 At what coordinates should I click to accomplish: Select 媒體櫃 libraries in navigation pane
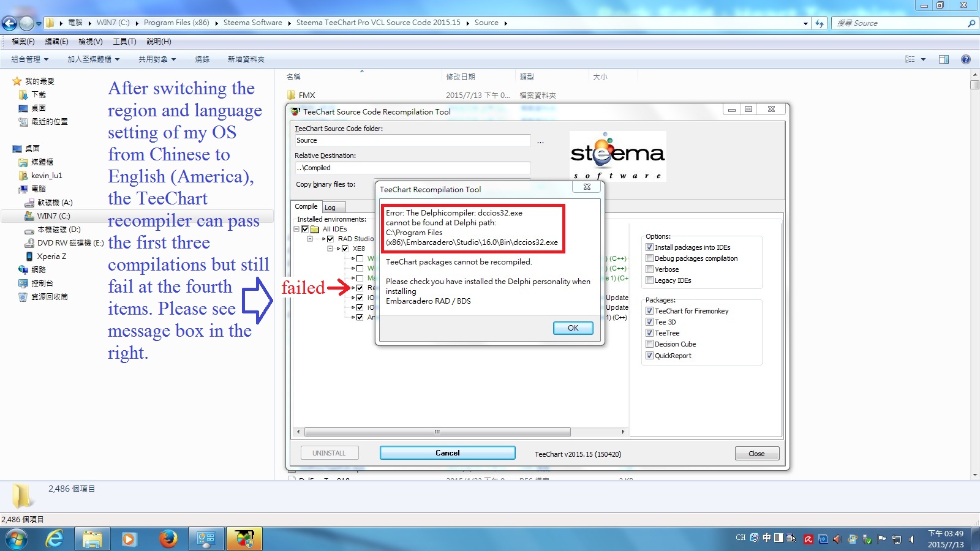click(42, 162)
